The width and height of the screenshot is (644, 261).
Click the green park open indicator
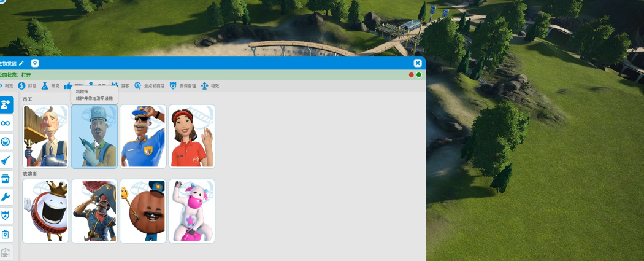coord(418,75)
